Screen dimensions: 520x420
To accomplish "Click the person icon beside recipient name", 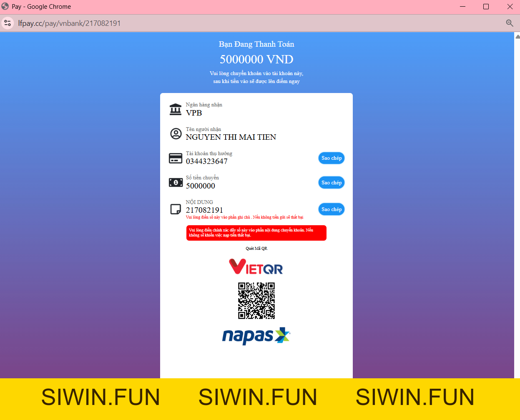I will pos(176,134).
